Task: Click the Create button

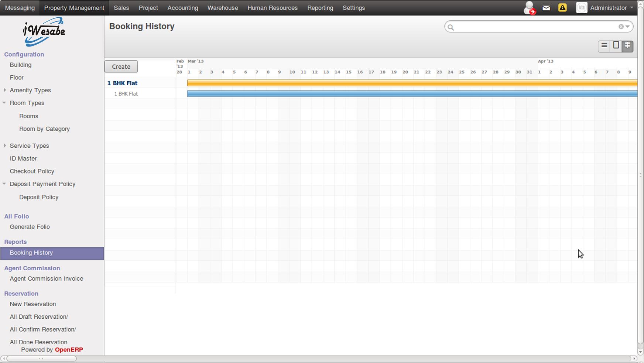Action: (x=121, y=66)
